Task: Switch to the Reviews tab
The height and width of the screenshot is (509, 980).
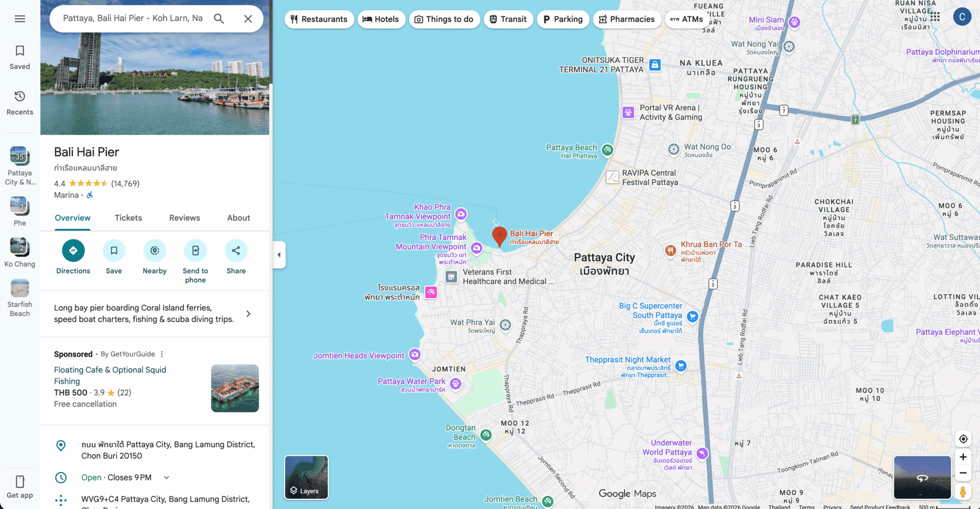Action: (x=184, y=218)
